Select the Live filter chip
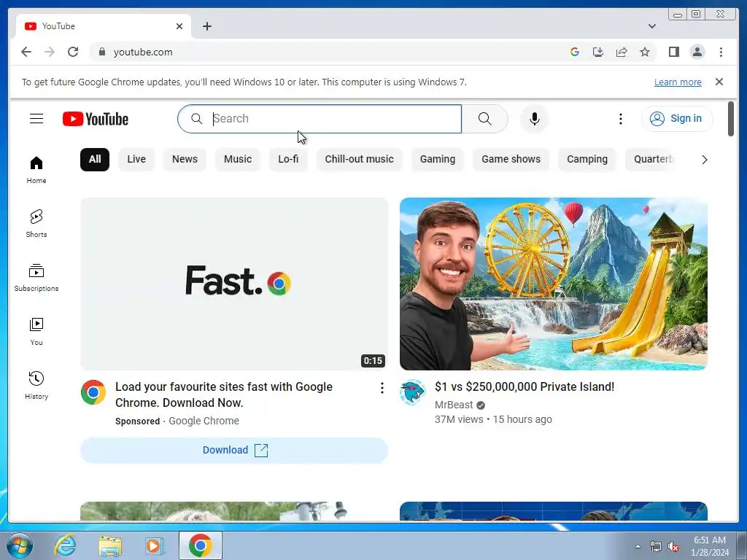This screenshot has height=560, width=747. (x=136, y=159)
